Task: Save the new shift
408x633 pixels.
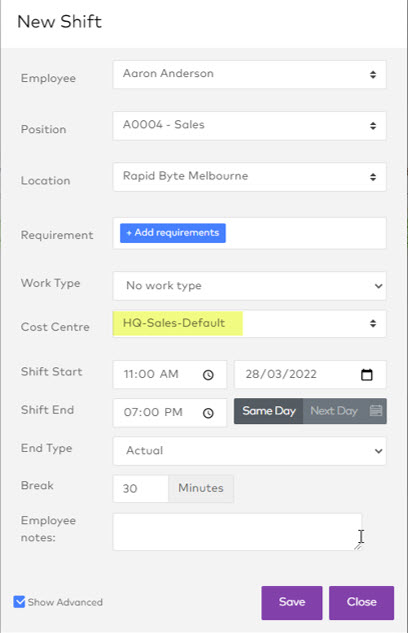Action: (x=292, y=602)
